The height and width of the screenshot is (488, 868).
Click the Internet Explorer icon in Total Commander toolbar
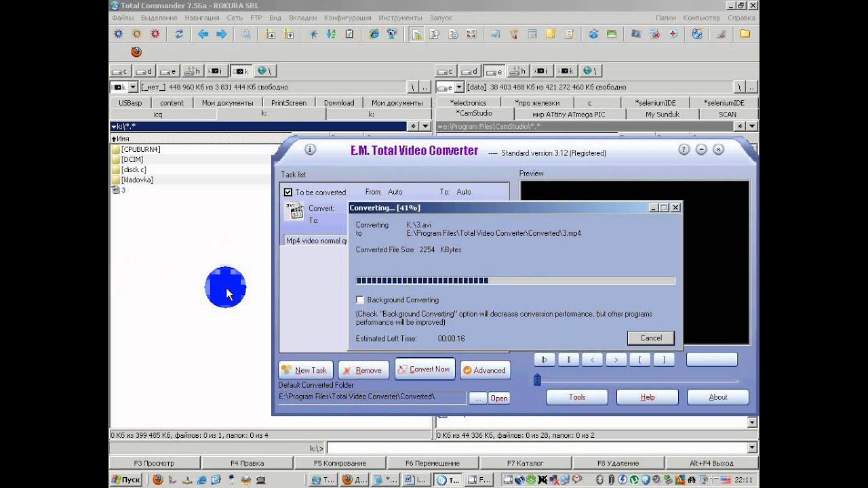pyautogui.click(x=374, y=34)
